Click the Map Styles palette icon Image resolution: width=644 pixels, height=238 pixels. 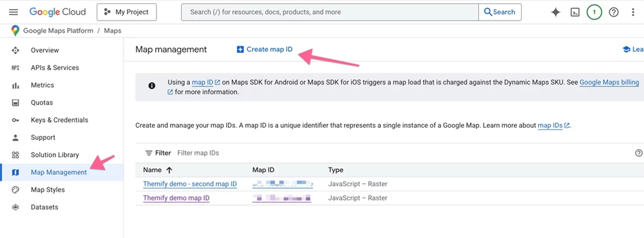tap(15, 190)
